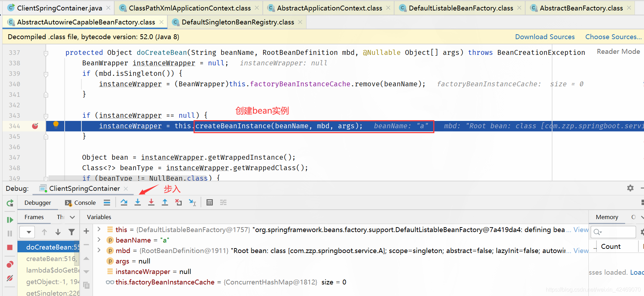The image size is (644, 296).
Task: Click the Pause Program button
Action: [10, 233]
